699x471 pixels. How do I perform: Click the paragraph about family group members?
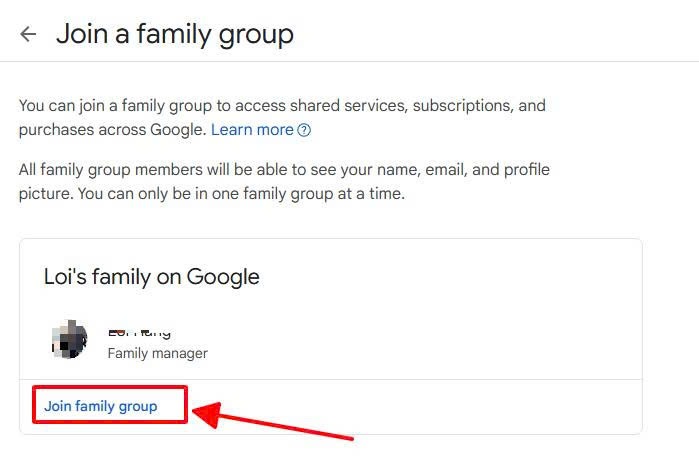tap(284, 170)
